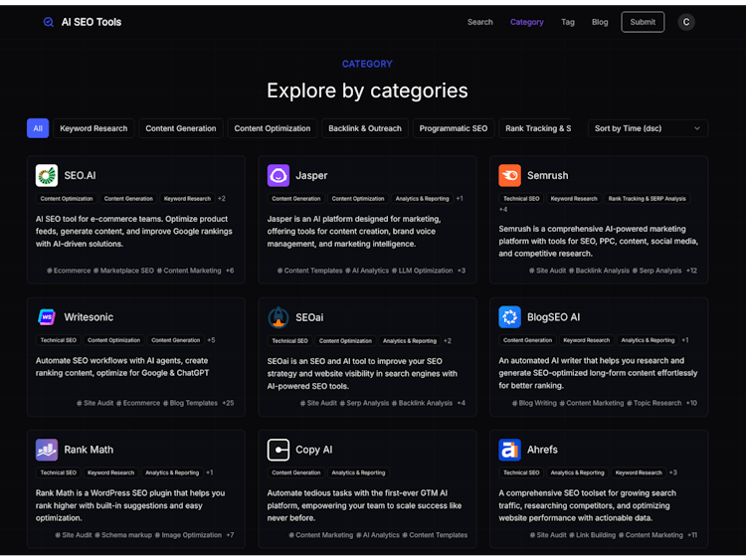Open the Semrush card title
Viewport: 746px width, 560px height.
pyautogui.click(x=548, y=176)
